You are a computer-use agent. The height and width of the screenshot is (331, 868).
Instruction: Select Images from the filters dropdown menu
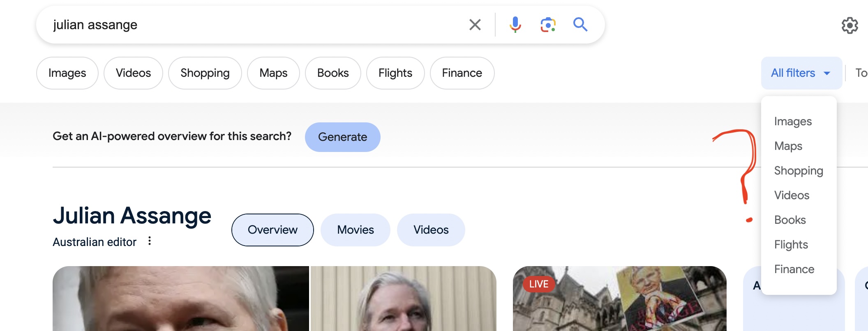click(793, 122)
